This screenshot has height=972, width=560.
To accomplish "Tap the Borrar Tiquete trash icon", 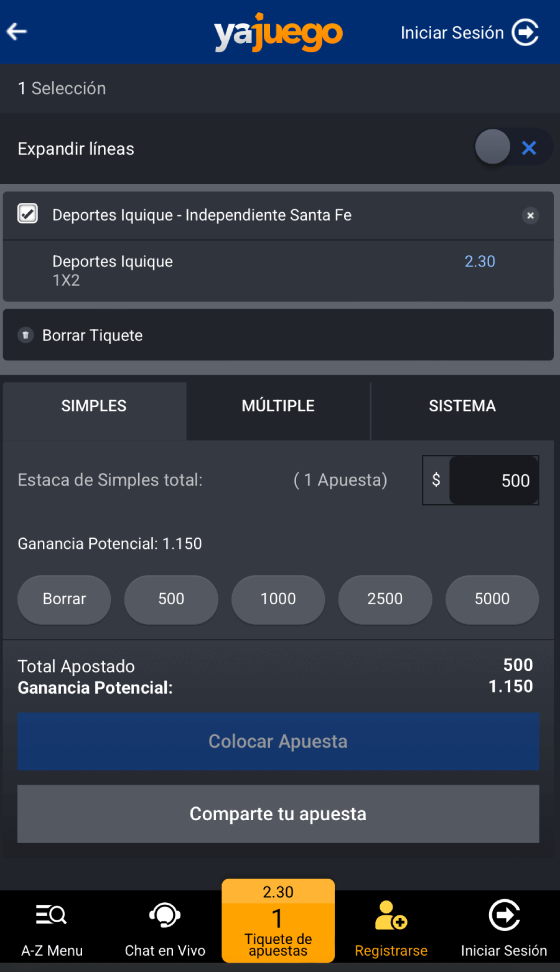I will pyautogui.click(x=26, y=335).
